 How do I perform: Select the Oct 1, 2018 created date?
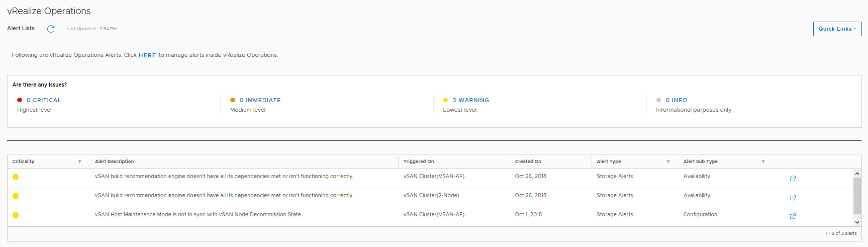click(528, 214)
